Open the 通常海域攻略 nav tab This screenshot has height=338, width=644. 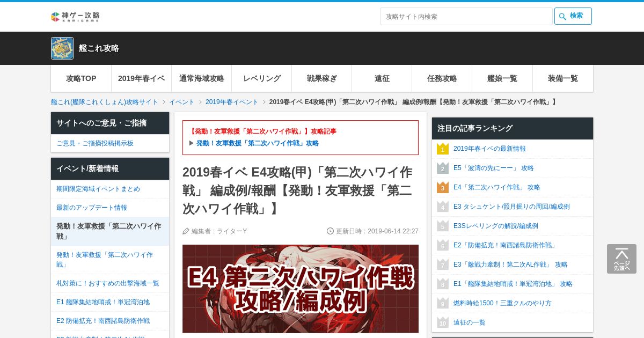pyautogui.click(x=202, y=78)
